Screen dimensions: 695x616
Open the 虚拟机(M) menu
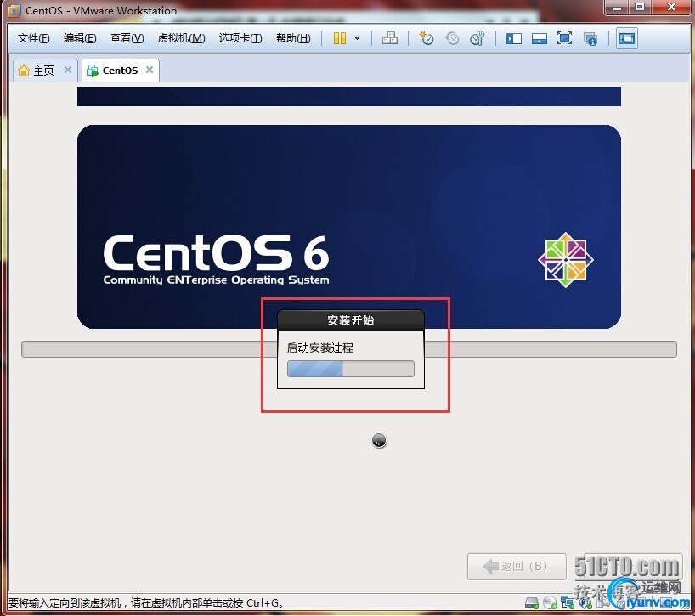tap(181, 38)
